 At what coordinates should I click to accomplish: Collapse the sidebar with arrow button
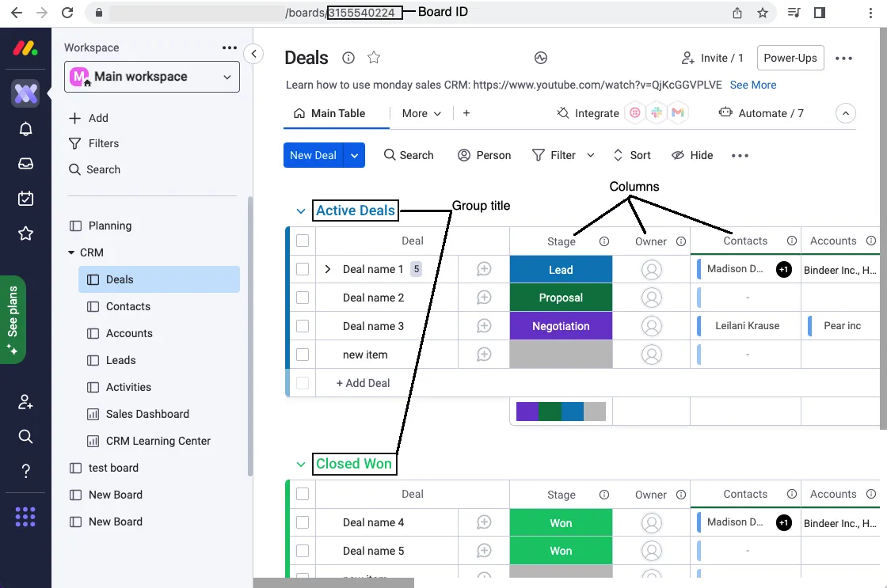click(254, 55)
